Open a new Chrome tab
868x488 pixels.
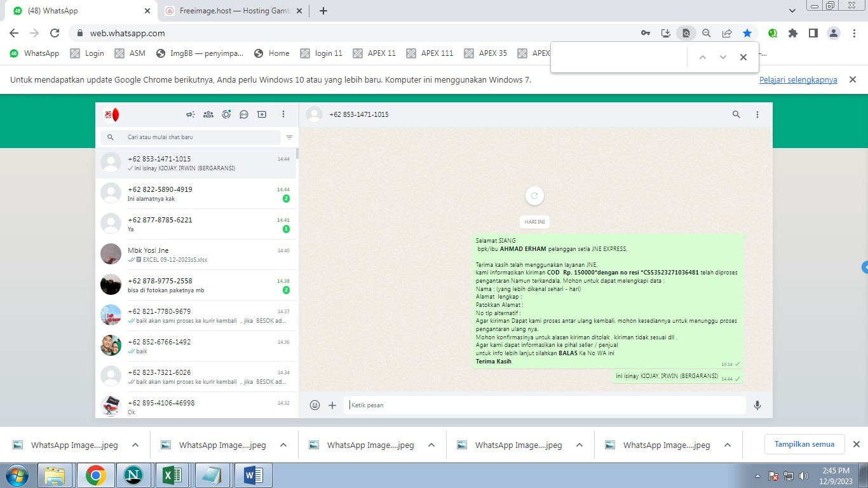point(323,11)
